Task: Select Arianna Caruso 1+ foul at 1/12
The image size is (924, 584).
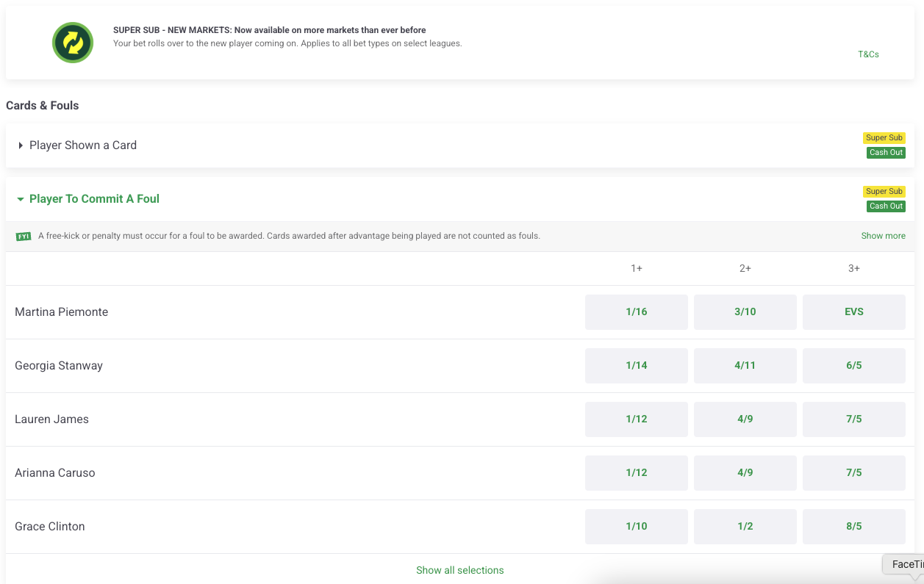Action: [x=637, y=473]
